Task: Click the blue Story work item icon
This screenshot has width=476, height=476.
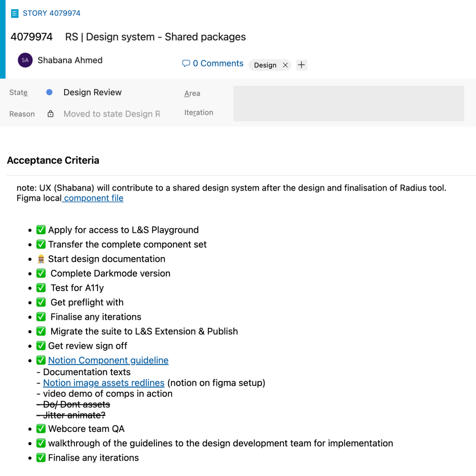Action: click(15, 13)
